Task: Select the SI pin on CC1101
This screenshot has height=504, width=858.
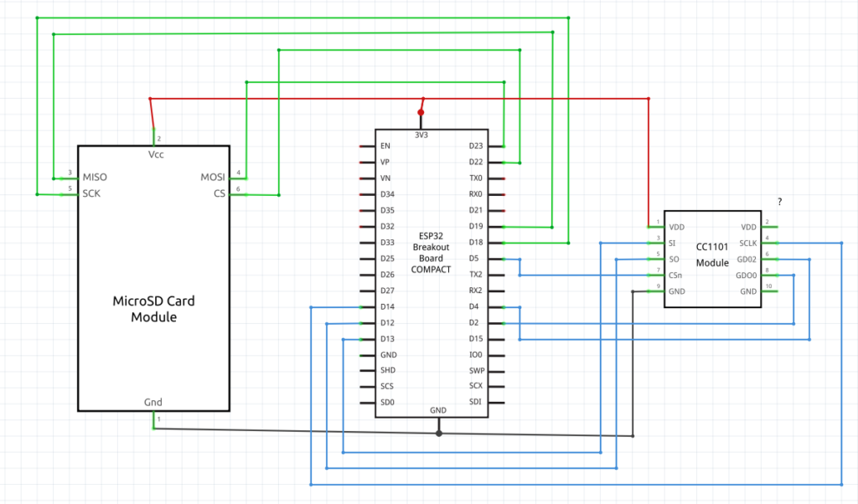Action: (672, 244)
